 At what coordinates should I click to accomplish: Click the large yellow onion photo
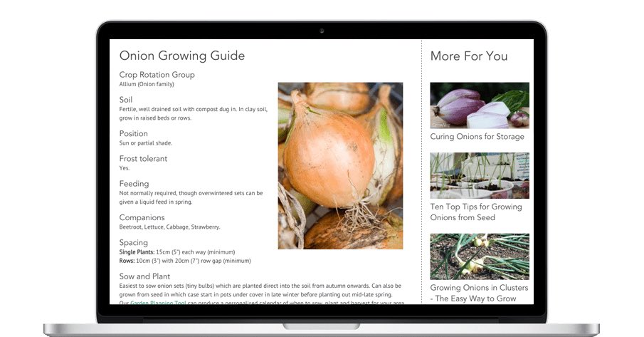[340, 165]
